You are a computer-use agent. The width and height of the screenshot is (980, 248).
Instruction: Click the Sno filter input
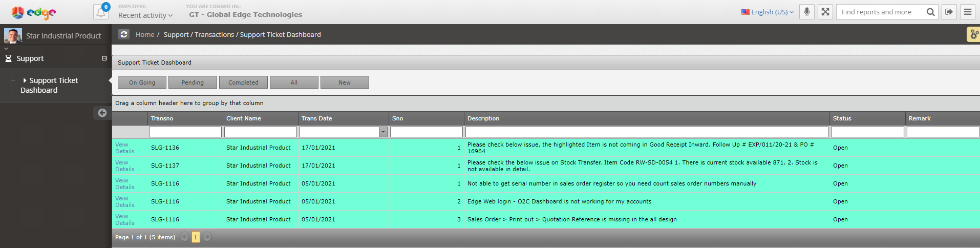coord(427,132)
